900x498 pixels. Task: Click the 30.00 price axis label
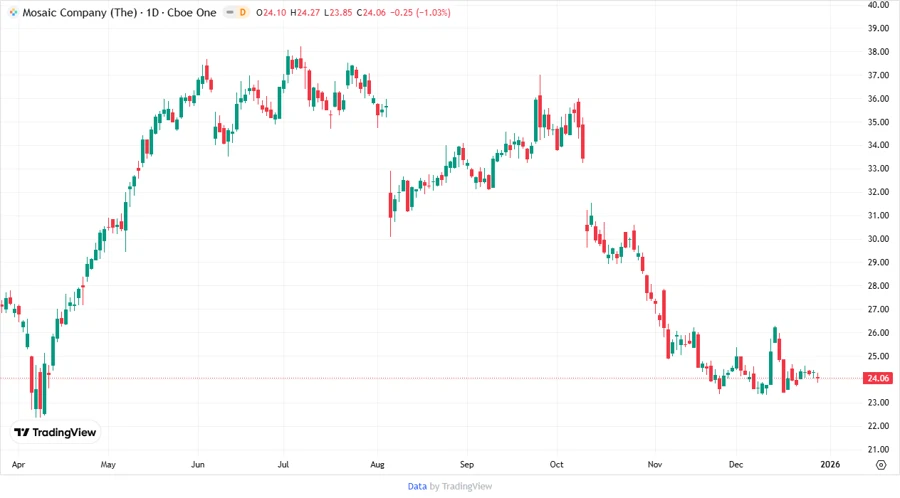[x=878, y=239]
